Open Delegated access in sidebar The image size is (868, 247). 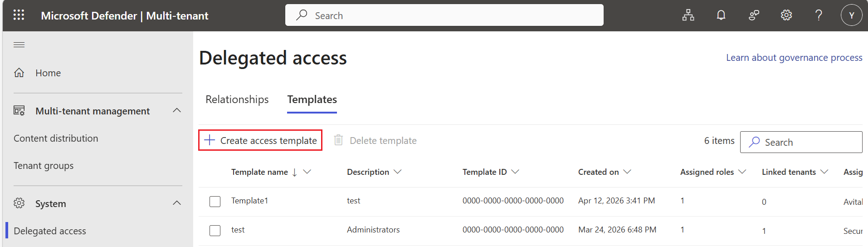point(50,231)
